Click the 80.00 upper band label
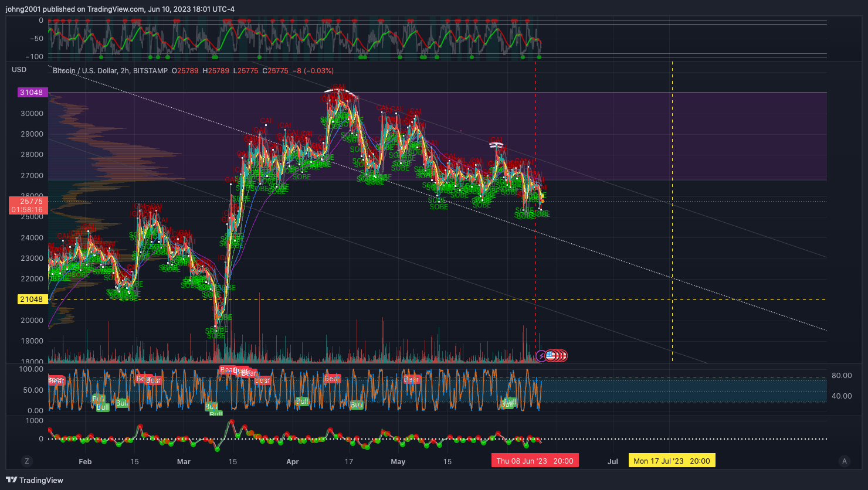Image resolution: width=868 pixels, height=490 pixels. (x=842, y=376)
